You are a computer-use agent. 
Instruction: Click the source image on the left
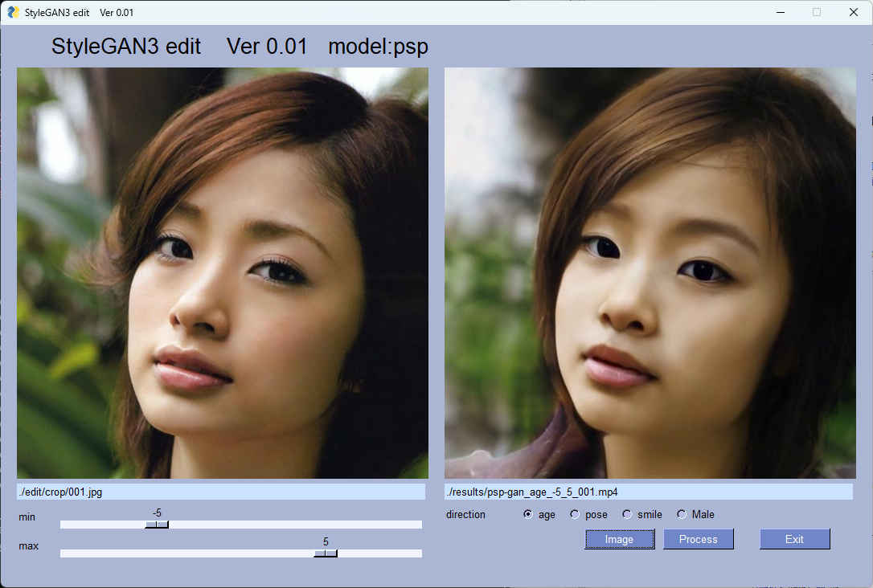click(223, 273)
